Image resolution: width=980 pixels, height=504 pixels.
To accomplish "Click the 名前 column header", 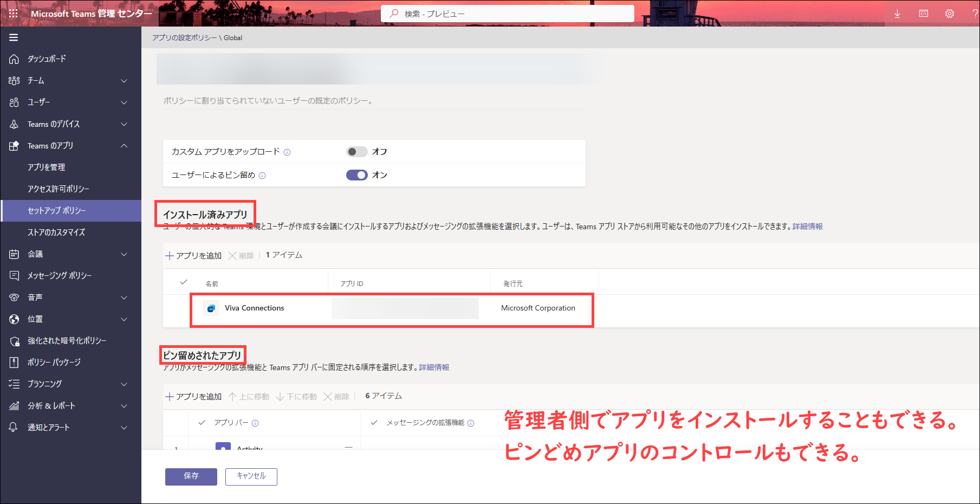I will point(212,283).
